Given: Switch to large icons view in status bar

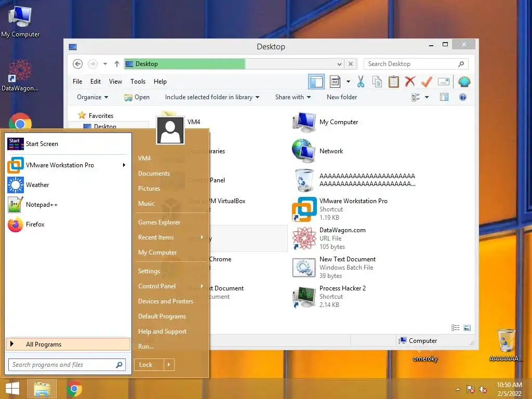Looking at the screenshot, I should tap(467, 328).
